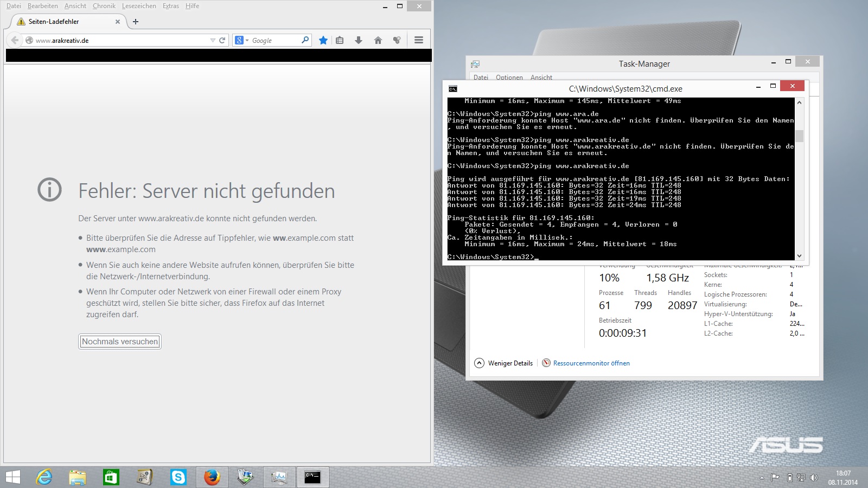Open the Datei menu in Firefox
Image resolution: width=868 pixels, height=488 pixels.
click(14, 6)
